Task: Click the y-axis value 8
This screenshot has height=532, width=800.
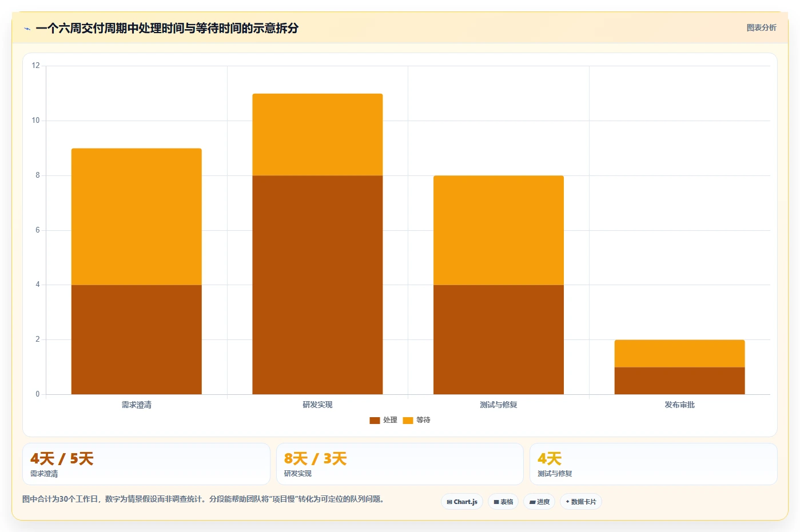Action: pos(38,175)
